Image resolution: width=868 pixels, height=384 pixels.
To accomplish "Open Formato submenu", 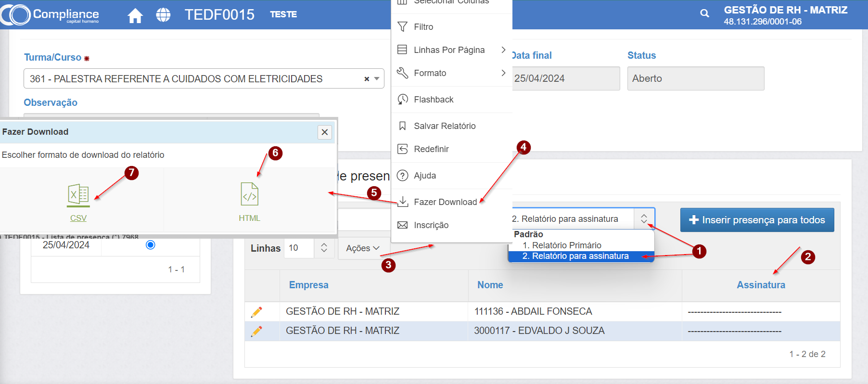I will pyautogui.click(x=451, y=73).
